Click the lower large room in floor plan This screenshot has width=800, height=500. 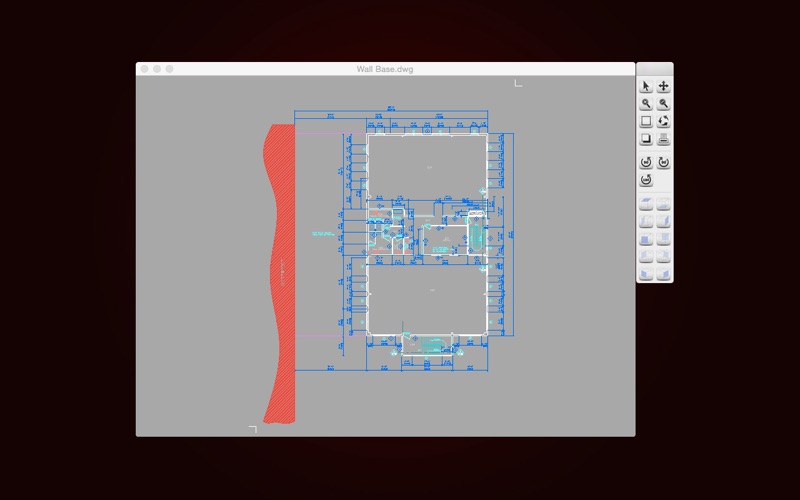[427, 295]
